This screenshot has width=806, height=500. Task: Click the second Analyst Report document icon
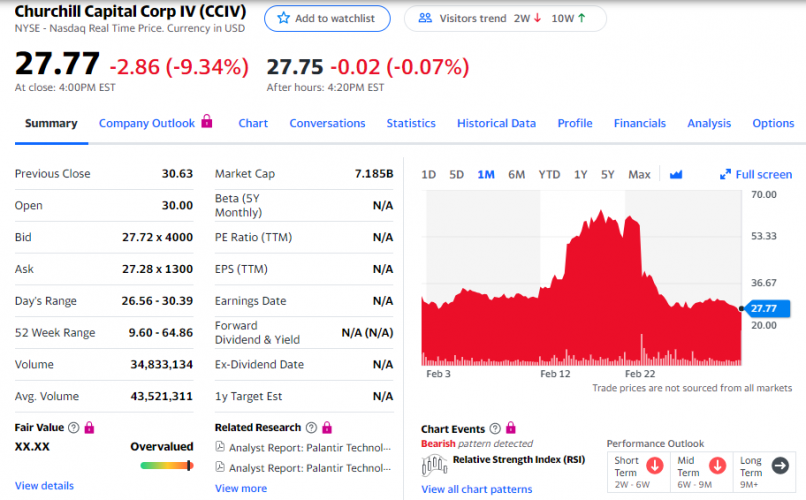coord(220,467)
